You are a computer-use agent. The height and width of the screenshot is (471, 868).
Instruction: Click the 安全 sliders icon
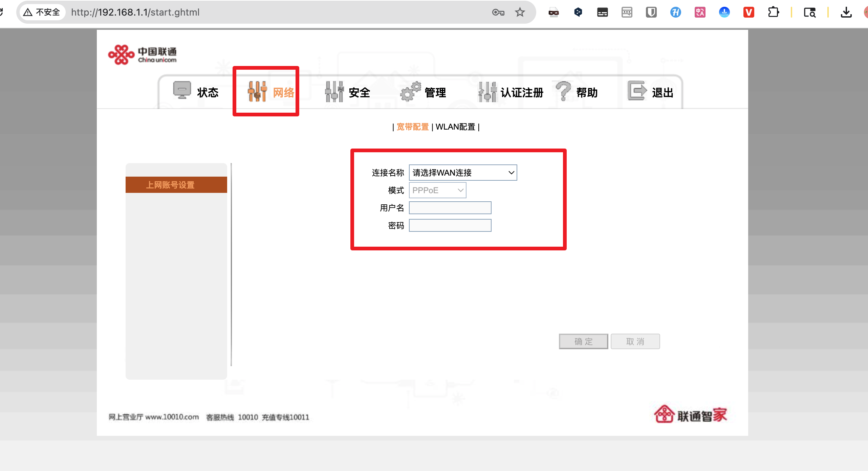(334, 91)
